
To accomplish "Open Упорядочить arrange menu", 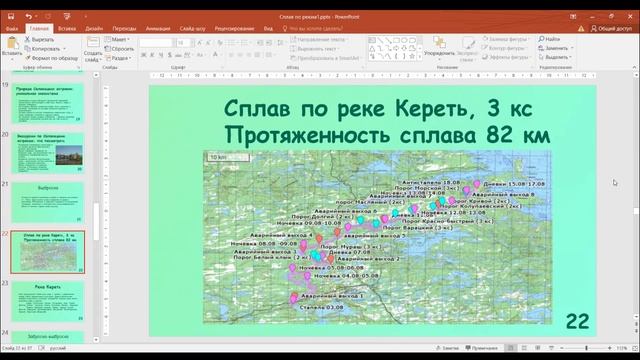I will [439, 48].
